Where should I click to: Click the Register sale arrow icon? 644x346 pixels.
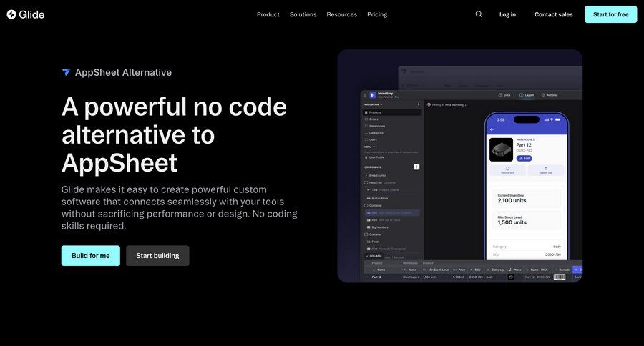pyautogui.click(x=545, y=169)
